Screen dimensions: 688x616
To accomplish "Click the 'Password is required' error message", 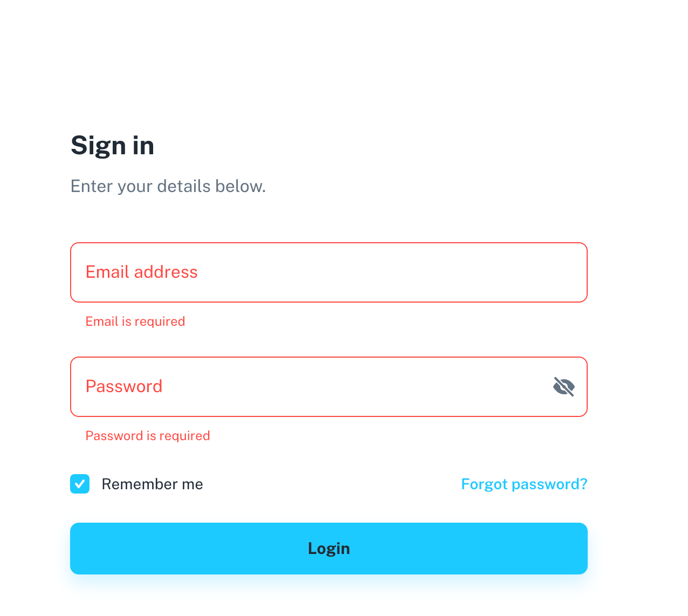I will [148, 436].
